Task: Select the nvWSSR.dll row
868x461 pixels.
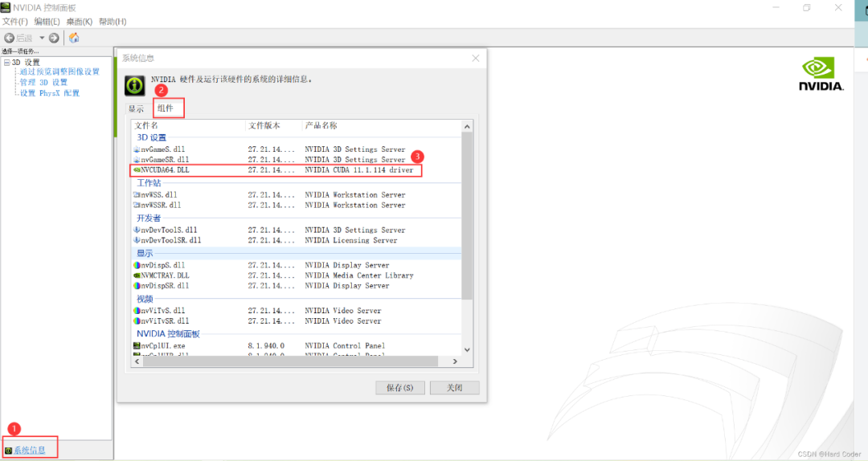Action: (x=297, y=205)
